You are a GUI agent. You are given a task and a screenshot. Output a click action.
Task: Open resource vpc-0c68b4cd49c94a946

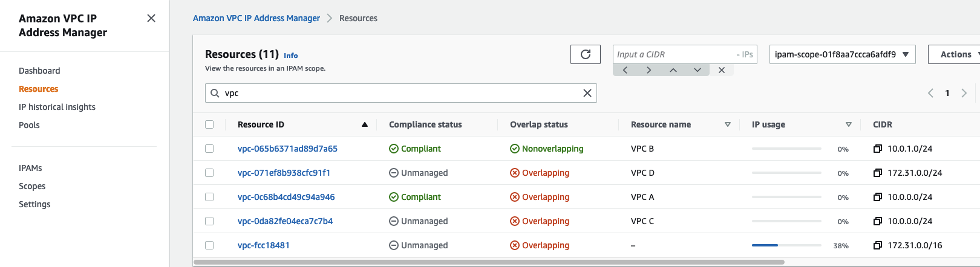(286, 197)
